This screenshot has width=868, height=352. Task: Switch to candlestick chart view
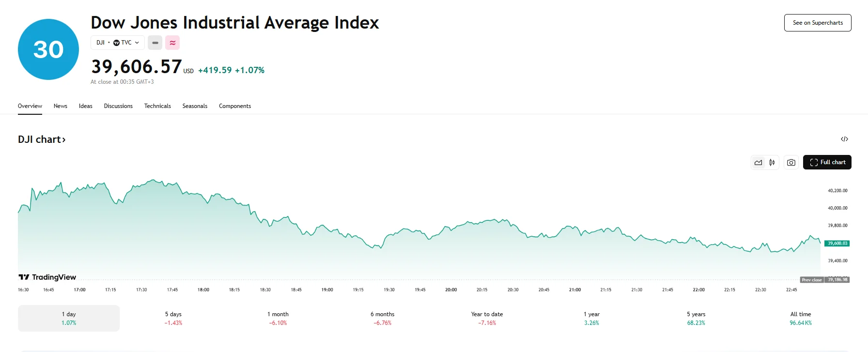(x=772, y=163)
